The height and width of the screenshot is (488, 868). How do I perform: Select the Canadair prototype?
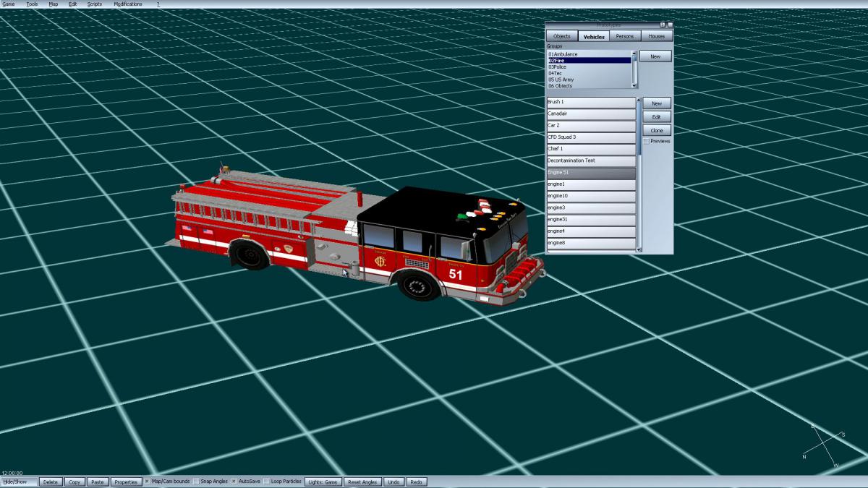(x=591, y=114)
